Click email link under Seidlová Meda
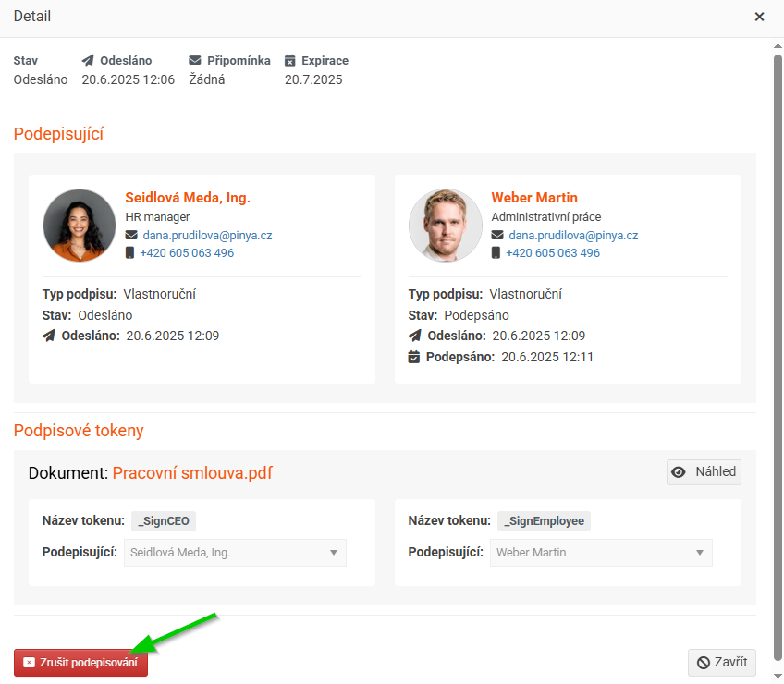Screen dimensions: 784x684 click(207, 235)
